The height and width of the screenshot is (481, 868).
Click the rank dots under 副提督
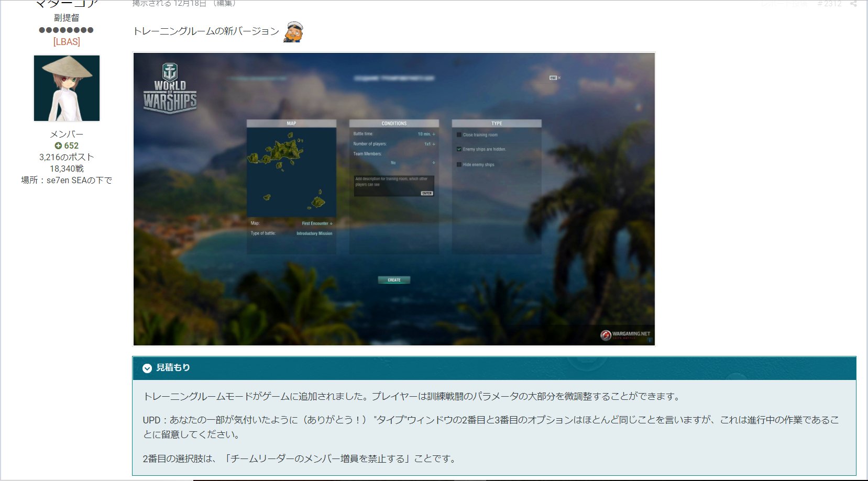[x=67, y=30]
